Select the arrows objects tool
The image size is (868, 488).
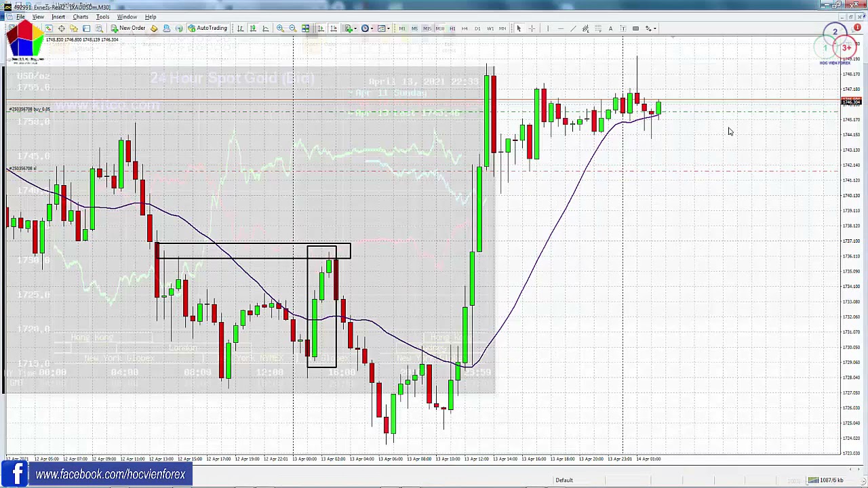click(648, 28)
